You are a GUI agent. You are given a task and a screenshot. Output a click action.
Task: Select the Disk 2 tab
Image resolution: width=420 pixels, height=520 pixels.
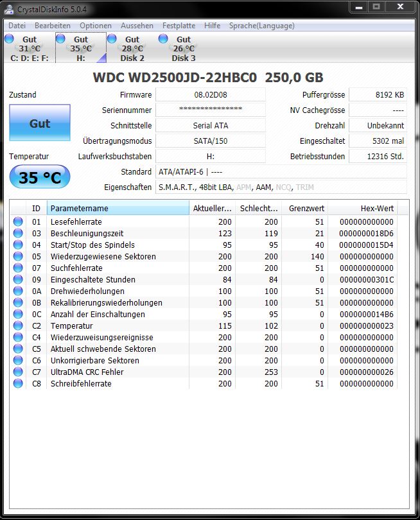tap(132, 48)
